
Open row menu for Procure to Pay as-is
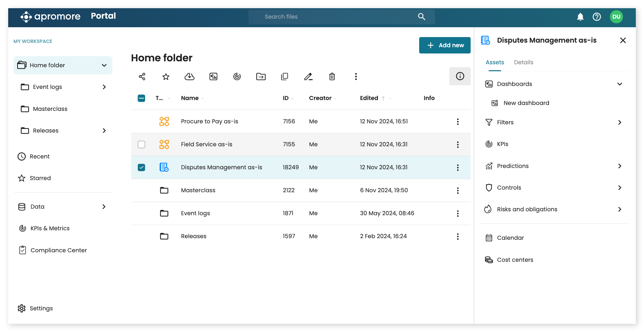tap(458, 122)
